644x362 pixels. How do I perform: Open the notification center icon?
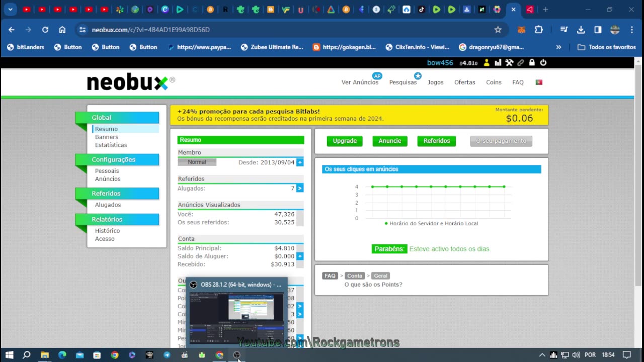coord(627,355)
